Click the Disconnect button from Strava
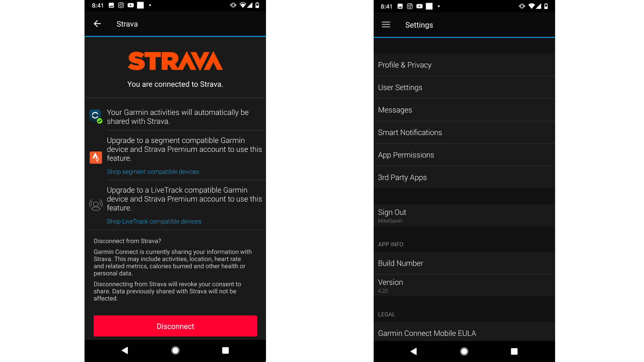The width and height of the screenshot is (644, 362). pos(175,326)
